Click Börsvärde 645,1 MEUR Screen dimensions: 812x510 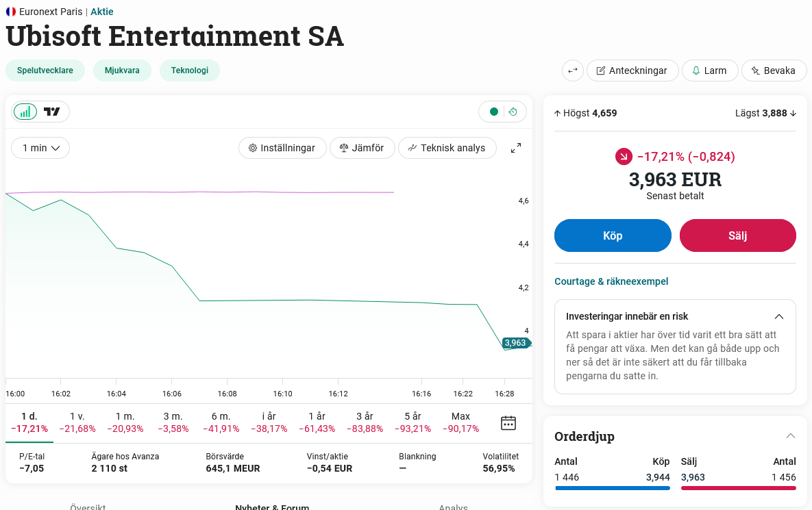tap(233, 462)
